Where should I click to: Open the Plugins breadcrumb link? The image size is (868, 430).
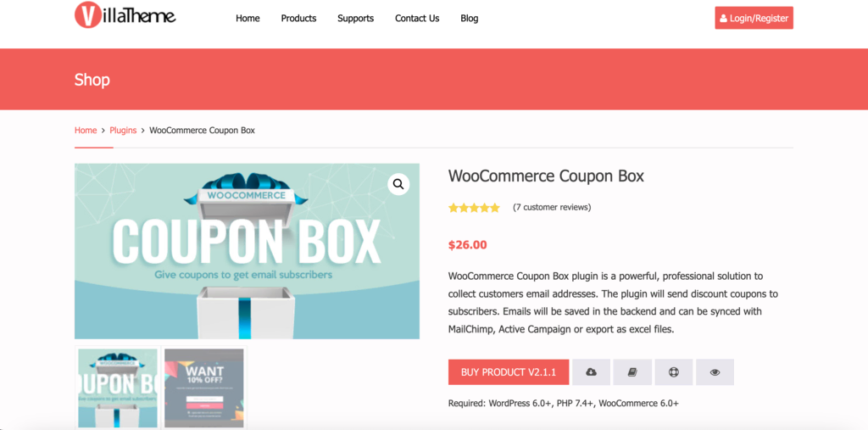click(123, 131)
